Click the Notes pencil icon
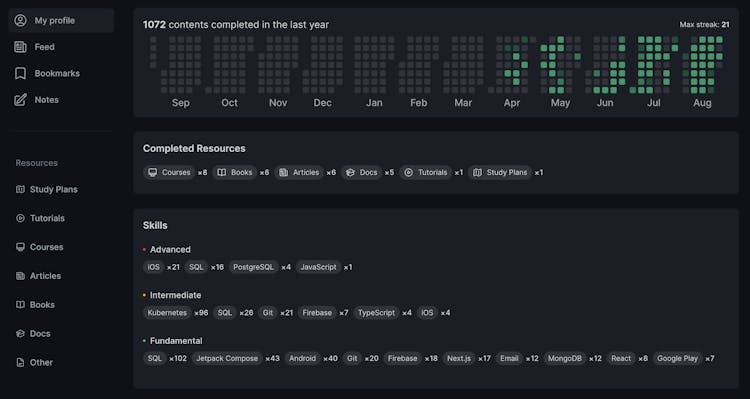Image resolution: width=750 pixels, height=399 pixels. pos(20,100)
